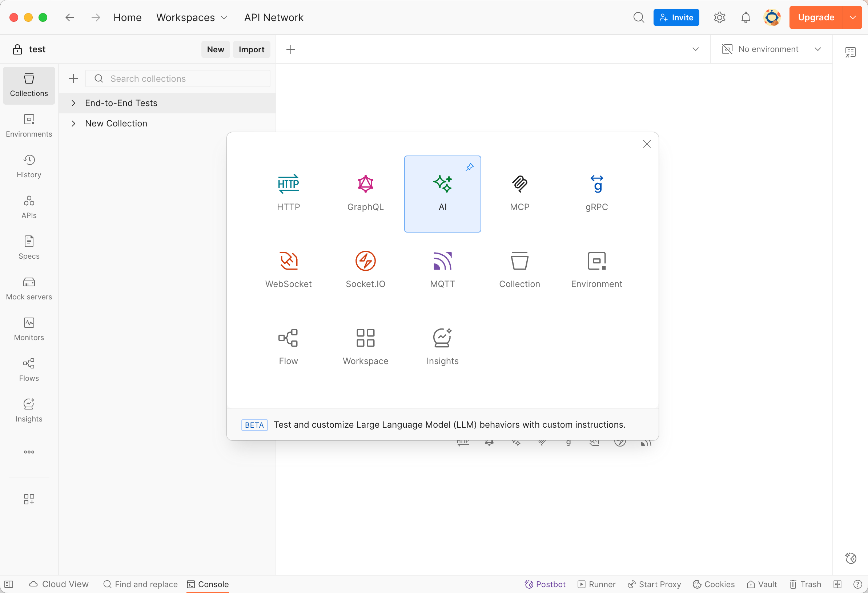Toggle the pin on AI tile

(470, 167)
